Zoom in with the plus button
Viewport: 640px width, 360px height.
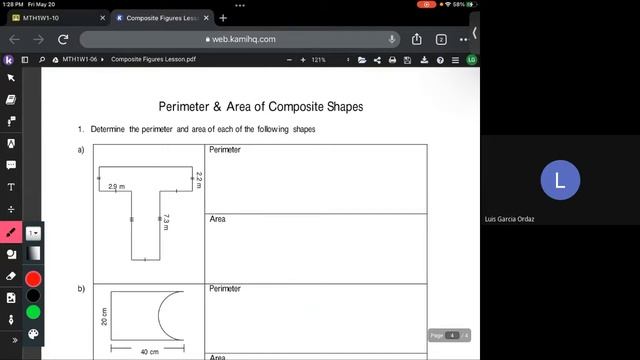[x=303, y=60]
